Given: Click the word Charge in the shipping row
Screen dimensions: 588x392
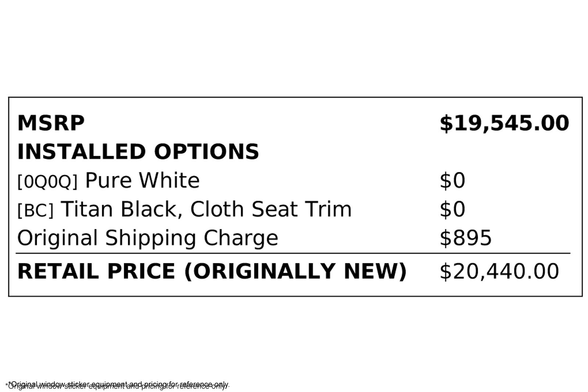Looking at the screenshot, I should (x=241, y=238).
